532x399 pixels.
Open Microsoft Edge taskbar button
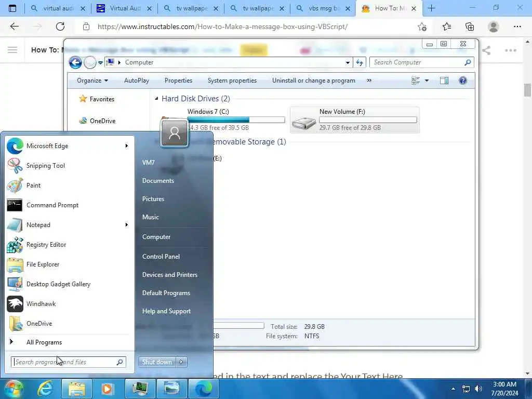point(203,389)
